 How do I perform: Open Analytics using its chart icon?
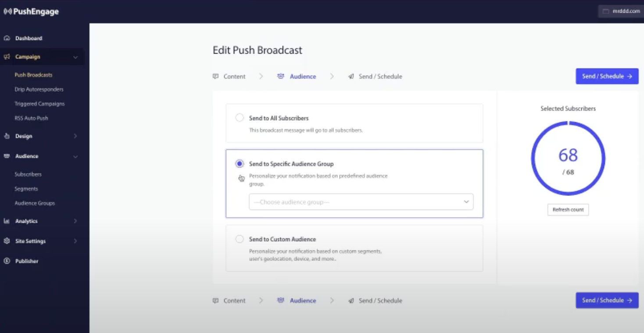[6, 221]
